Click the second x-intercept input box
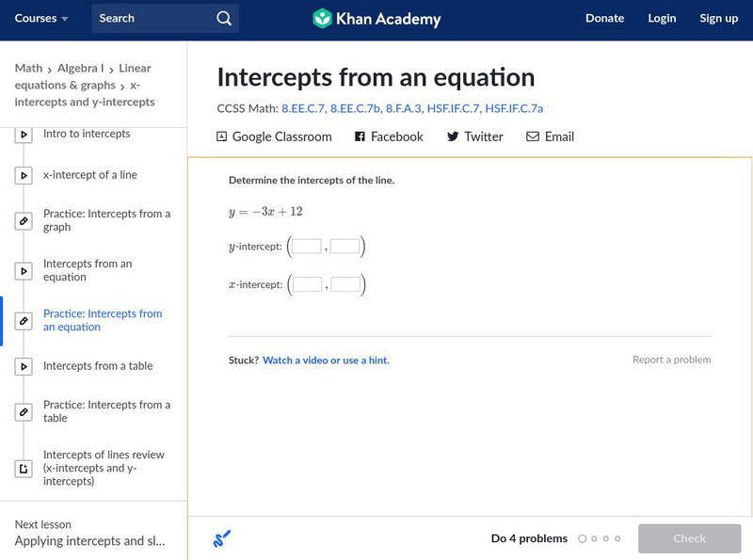 click(345, 284)
